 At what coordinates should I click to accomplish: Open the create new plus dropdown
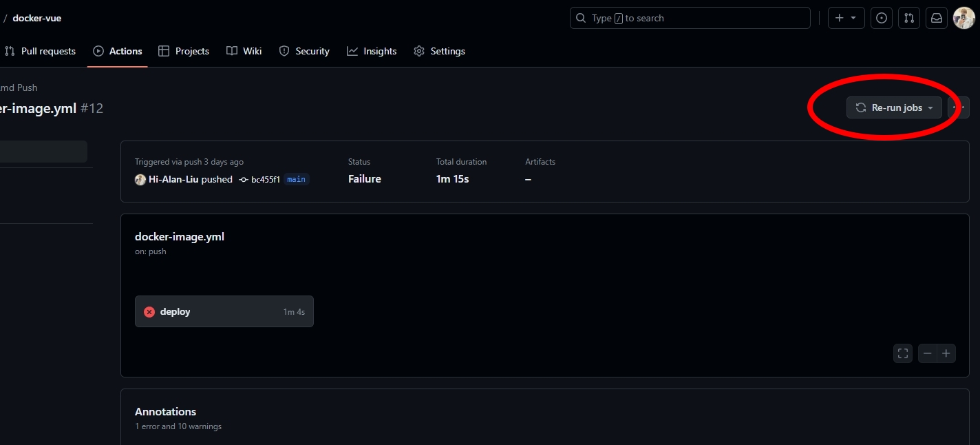tap(845, 18)
